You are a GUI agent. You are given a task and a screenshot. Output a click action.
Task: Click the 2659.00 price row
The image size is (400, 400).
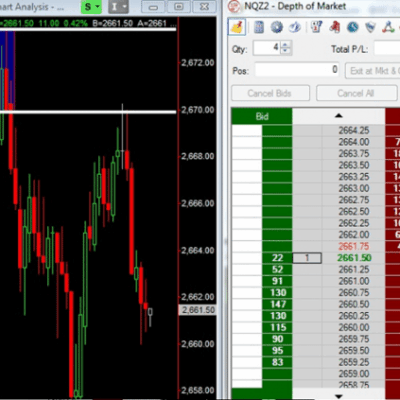pos(354,374)
